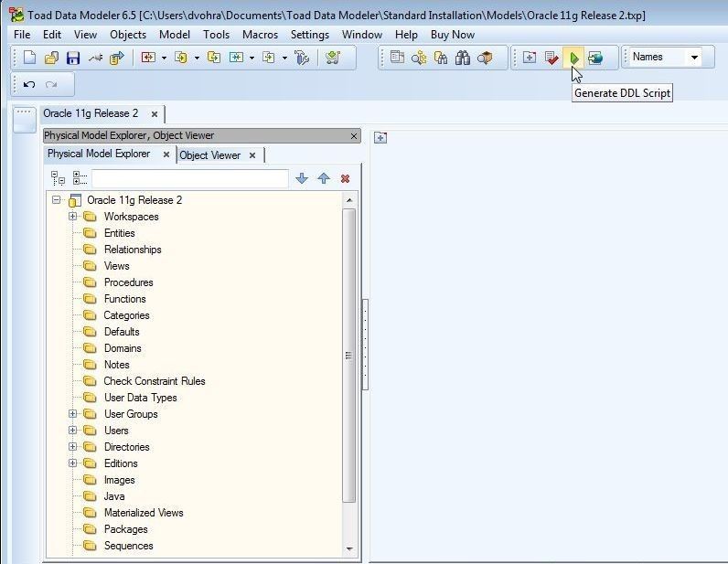This screenshot has height=564, width=728.
Task: Open the Settings menu
Action: (x=310, y=35)
